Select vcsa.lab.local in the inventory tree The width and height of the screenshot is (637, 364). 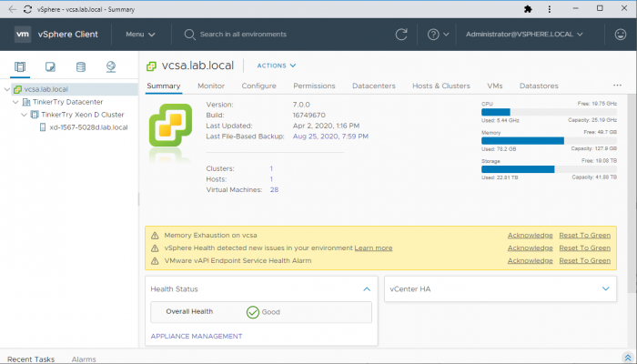45,89
